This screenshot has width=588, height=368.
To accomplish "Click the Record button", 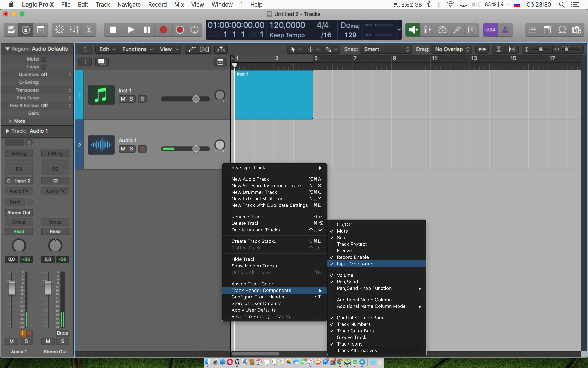I will pos(163,30).
